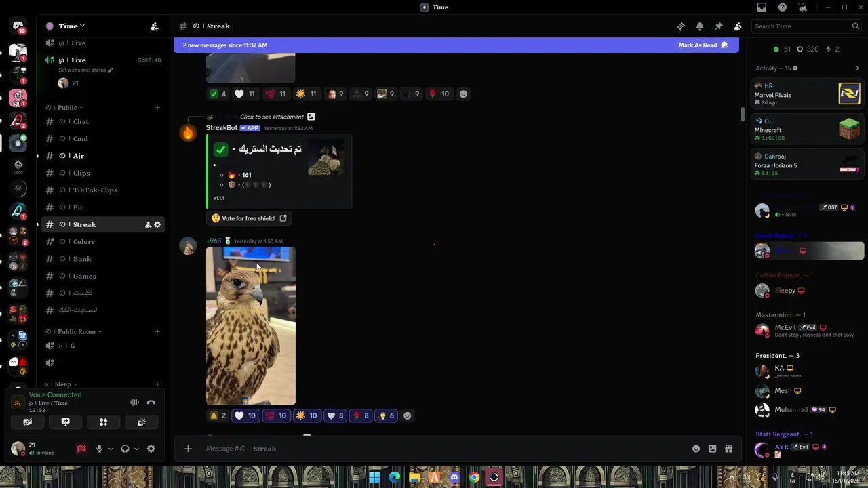Start an activity in voice panel
868x488 pixels.
point(104,422)
